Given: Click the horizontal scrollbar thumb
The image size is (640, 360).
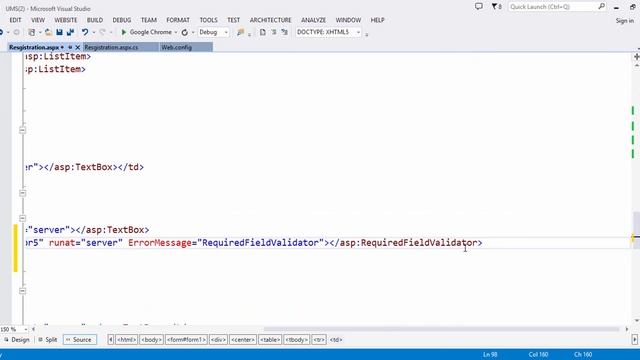Looking at the screenshot, I should point(441,329).
